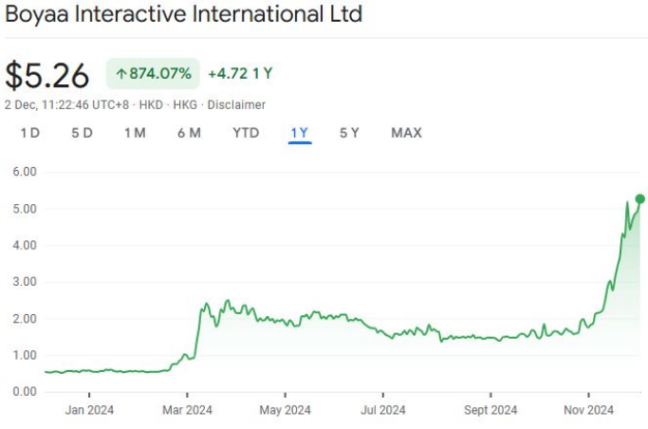The height and width of the screenshot is (429, 648).
Task: Click the green up-arrow icon in percentage badge
Action: pos(120,74)
